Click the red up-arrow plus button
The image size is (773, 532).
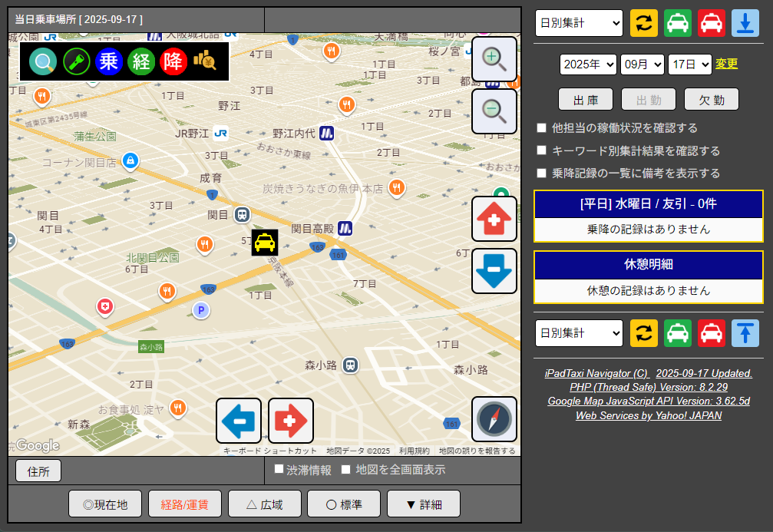(x=494, y=219)
